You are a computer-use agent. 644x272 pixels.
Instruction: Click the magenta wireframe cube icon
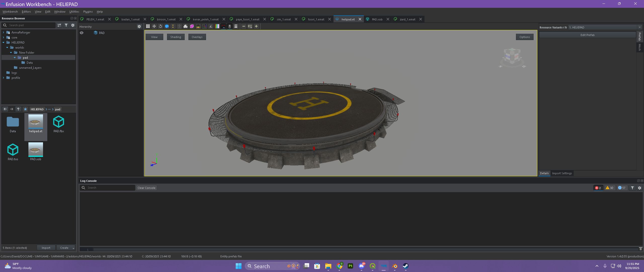point(192,26)
